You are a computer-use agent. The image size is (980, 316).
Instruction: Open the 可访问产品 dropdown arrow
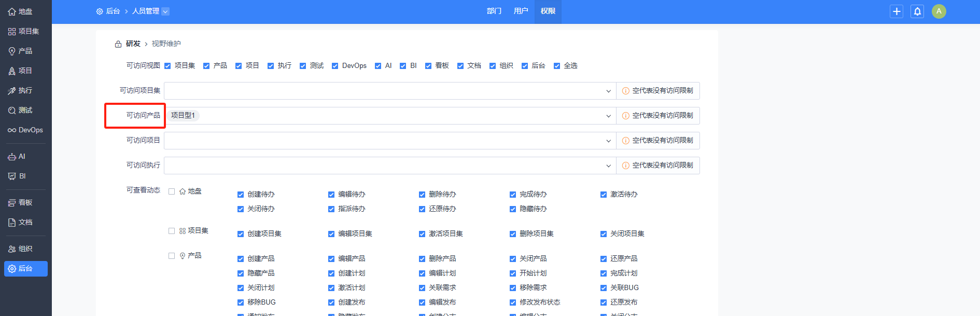[x=608, y=116]
